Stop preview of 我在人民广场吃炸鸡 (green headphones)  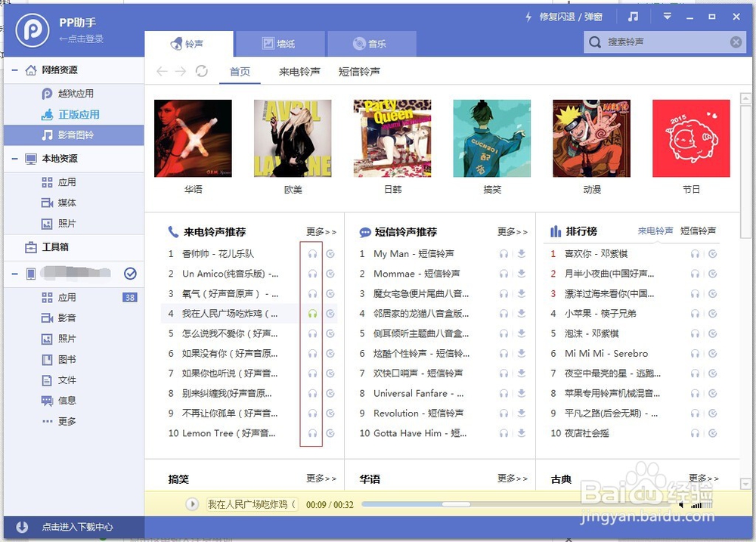click(312, 314)
